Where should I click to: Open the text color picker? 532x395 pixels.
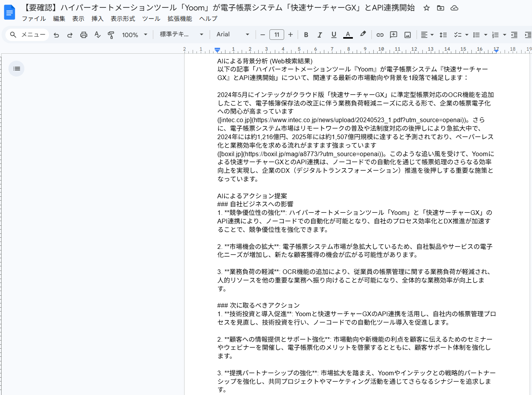pyautogui.click(x=348, y=35)
